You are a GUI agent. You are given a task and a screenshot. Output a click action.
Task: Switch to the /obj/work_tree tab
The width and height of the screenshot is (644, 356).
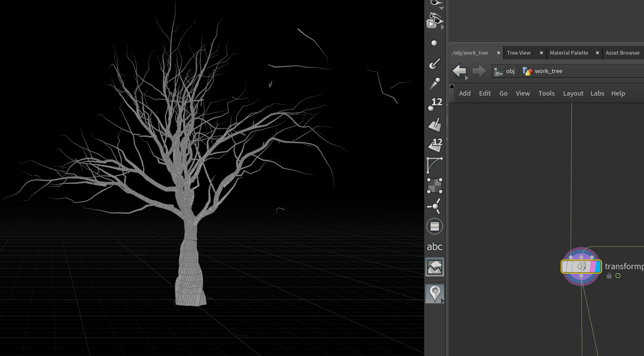470,53
